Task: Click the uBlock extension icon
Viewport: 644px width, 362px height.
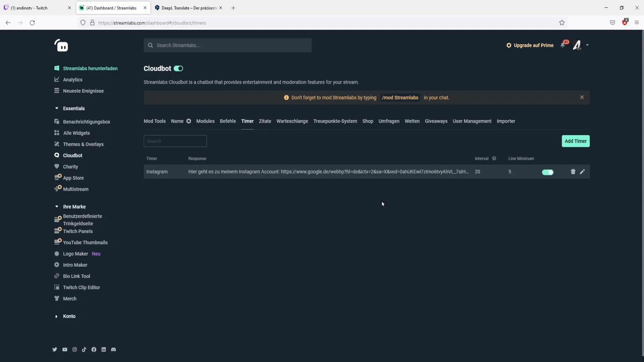Action: point(625,22)
